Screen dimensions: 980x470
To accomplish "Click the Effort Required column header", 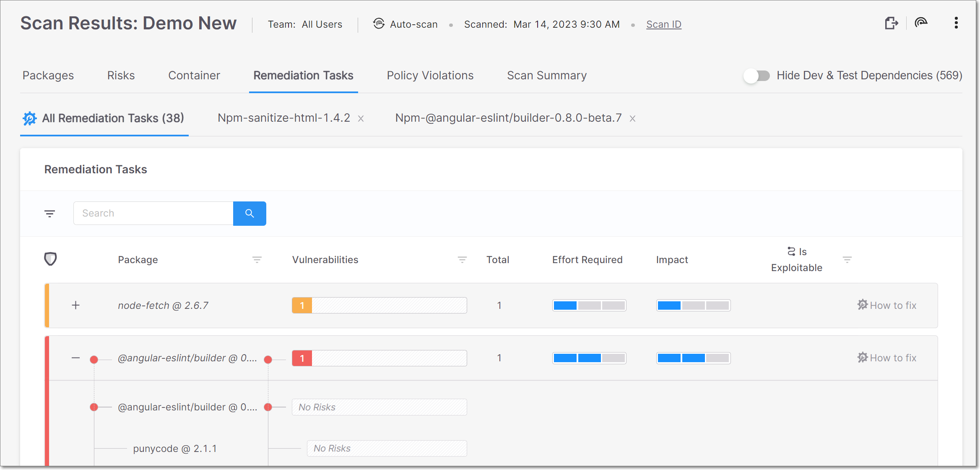I will tap(587, 260).
